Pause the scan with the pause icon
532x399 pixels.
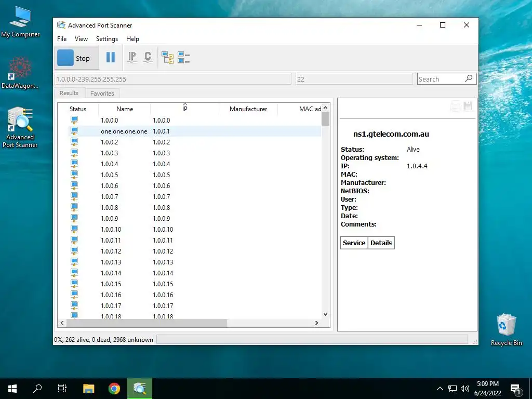coord(111,57)
